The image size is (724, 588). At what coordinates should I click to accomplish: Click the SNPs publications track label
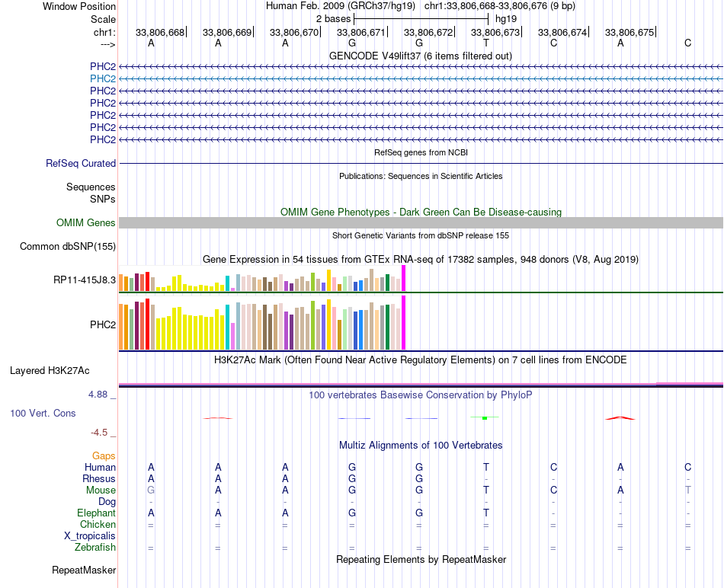point(103,199)
